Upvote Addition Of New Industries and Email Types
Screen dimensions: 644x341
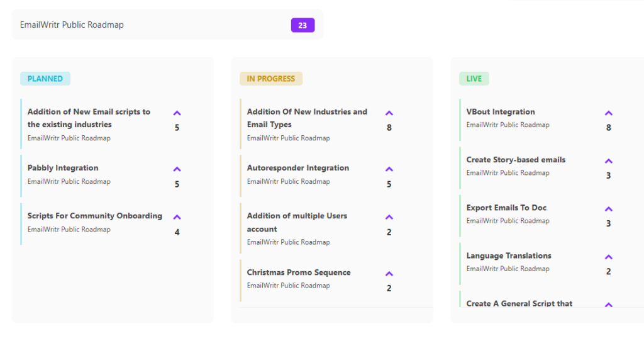pos(389,113)
